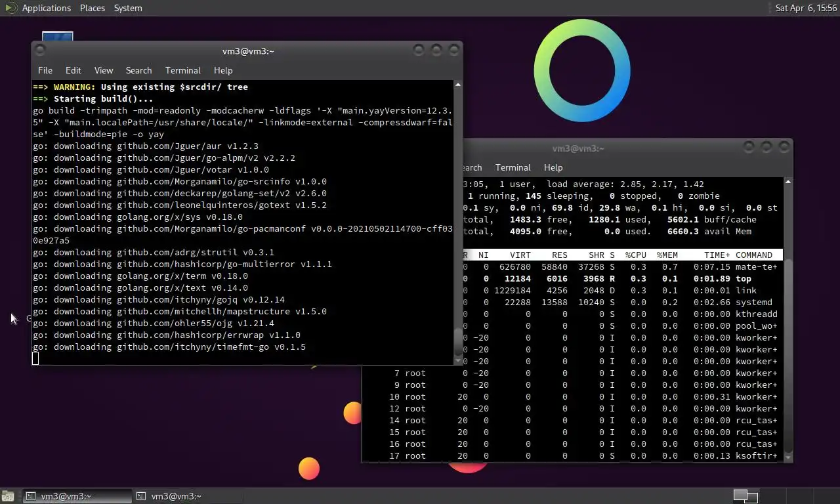Image resolution: width=840 pixels, height=504 pixels.
Task: Open the Applications menu in the top panel
Action: [46, 8]
